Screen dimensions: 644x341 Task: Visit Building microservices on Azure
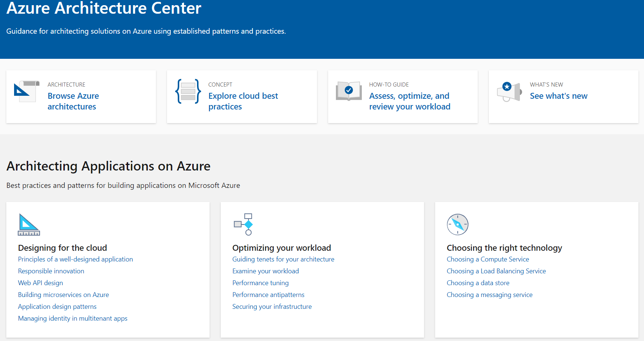coord(63,295)
